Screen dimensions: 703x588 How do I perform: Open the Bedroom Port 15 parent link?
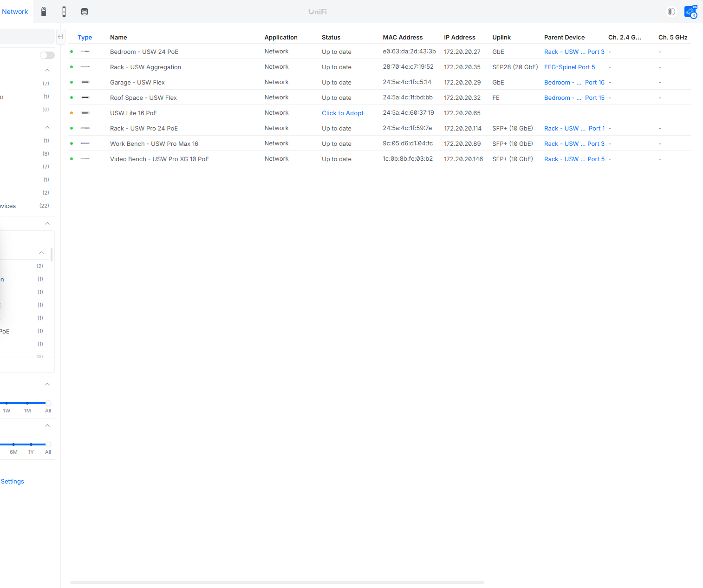pos(574,98)
